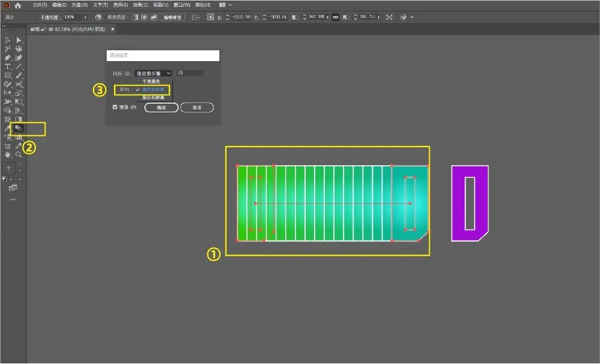Image resolution: width=600 pixels, height=364 pixels.
Task: Select the Type tool
Action: pos(8,66)
